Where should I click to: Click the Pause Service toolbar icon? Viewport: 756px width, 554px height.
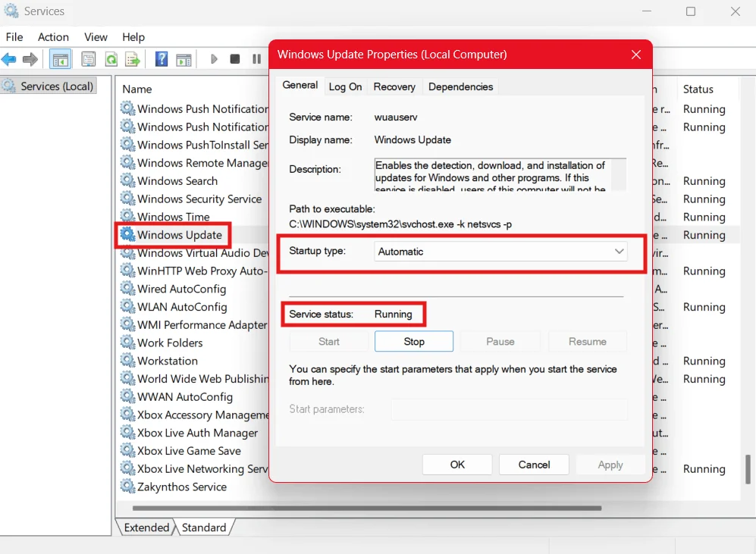(x=256, y=59)
